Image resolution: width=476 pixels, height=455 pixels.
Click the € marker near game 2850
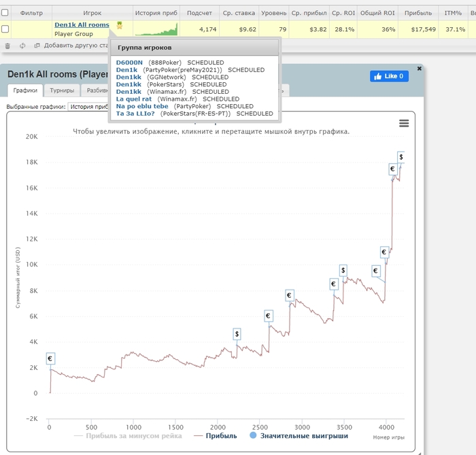point(290,295)
